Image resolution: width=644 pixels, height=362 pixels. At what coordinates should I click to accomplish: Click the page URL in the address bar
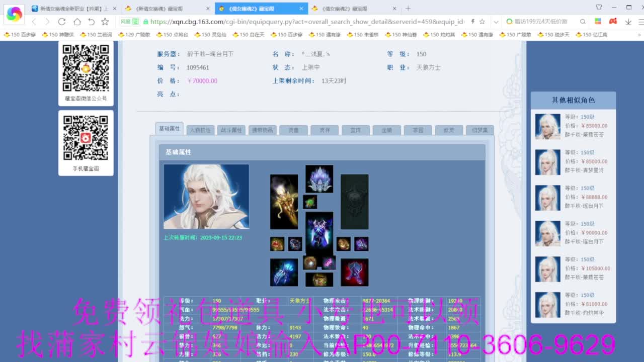pyautogui.click(x=307, y=22)
